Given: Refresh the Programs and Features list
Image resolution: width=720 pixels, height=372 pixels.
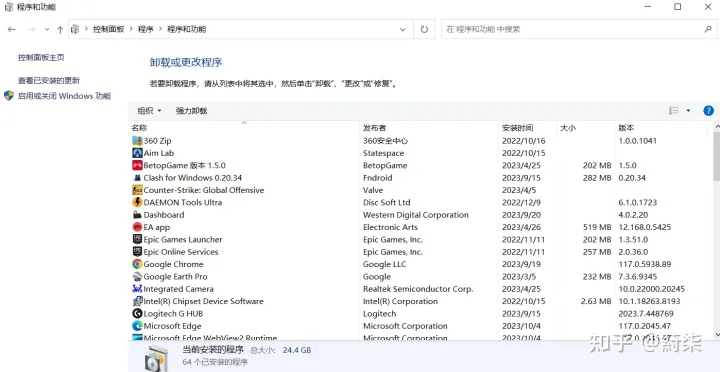Looking at the screenshot, I should coord(424,29).
